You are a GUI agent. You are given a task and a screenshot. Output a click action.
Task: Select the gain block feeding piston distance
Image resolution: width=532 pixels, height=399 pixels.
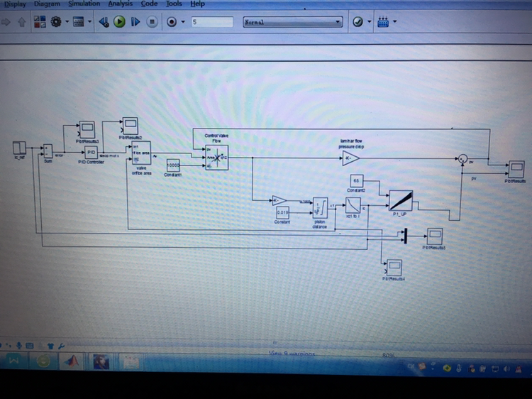click(279, 200)
